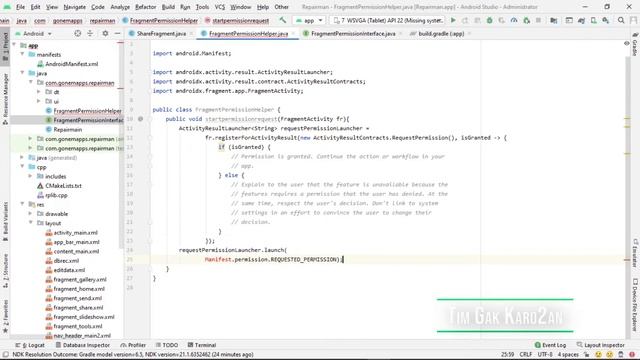This screenshot has width=640, height=360.
Task: Open the AVD Manager device icon
Action: (593, 20)
